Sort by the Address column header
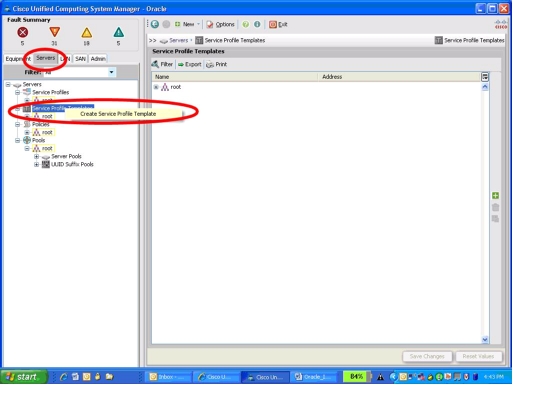 399,77
